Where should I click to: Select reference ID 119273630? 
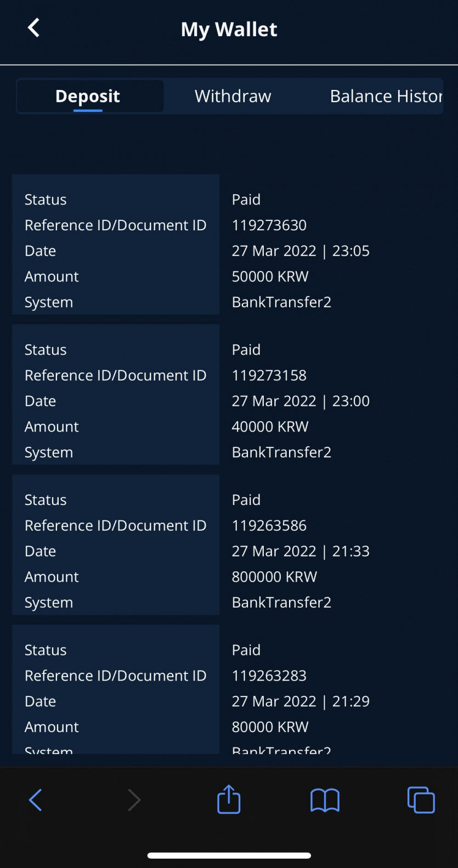click(269, 225)
